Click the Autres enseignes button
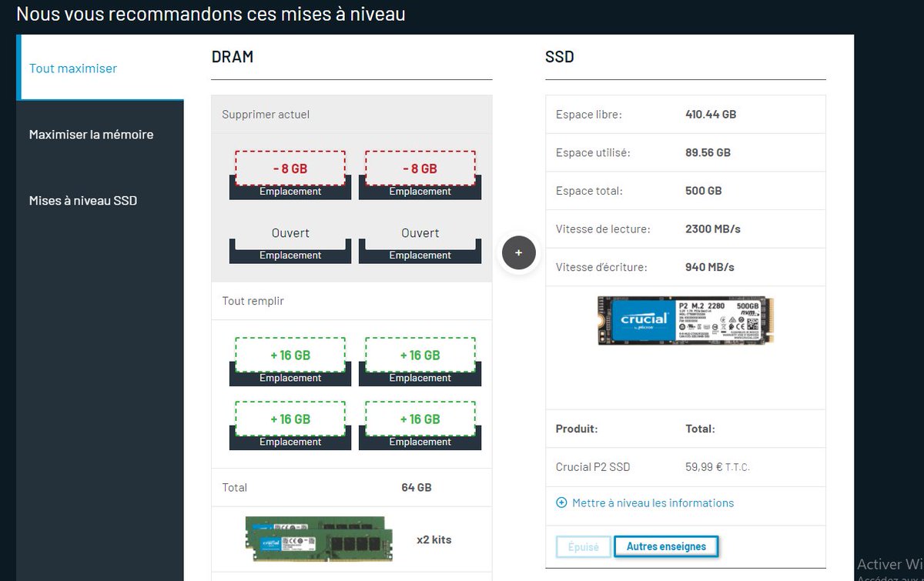924x581 pixels. pyautogui.click(x=666, y=546)
